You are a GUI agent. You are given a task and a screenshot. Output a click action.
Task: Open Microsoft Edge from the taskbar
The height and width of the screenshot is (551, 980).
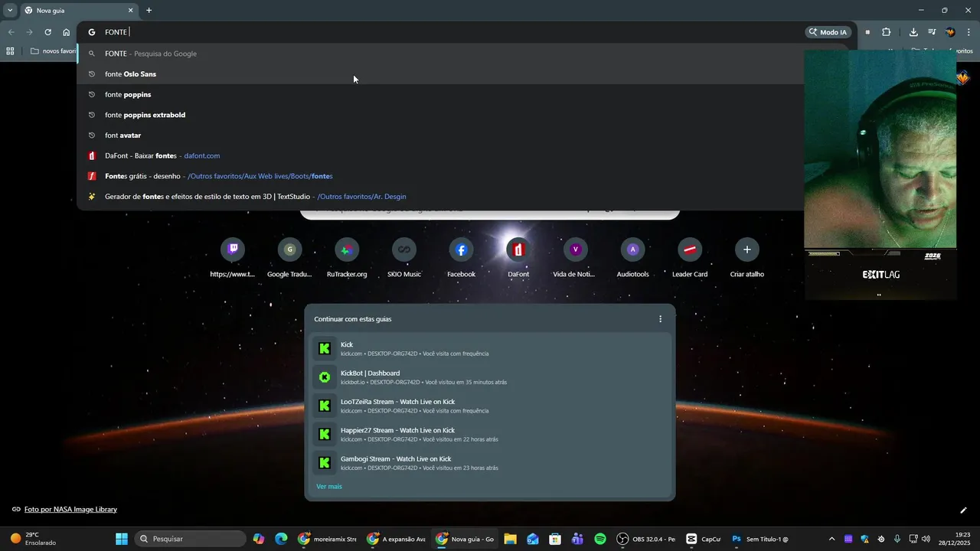click(281, 539)
